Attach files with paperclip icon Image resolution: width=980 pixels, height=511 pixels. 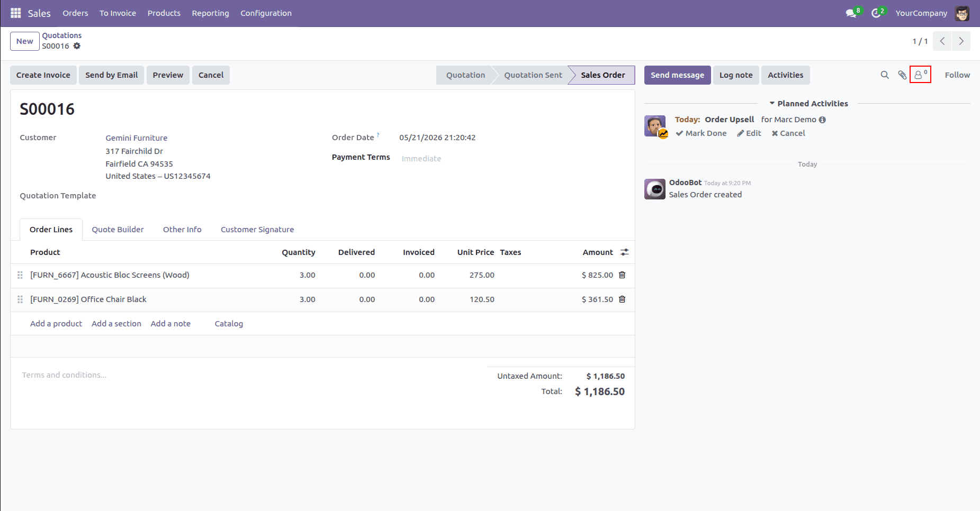tap(902, 75)
